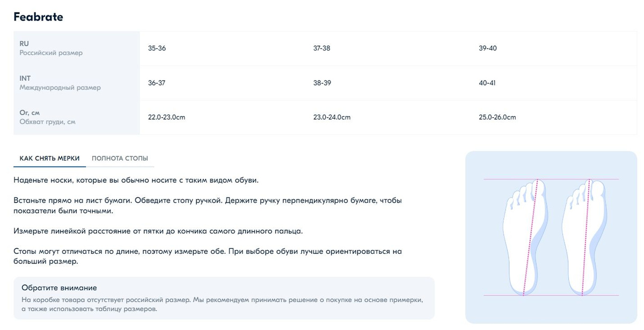Click the Обратите внимание notice box

coord(224,298)
